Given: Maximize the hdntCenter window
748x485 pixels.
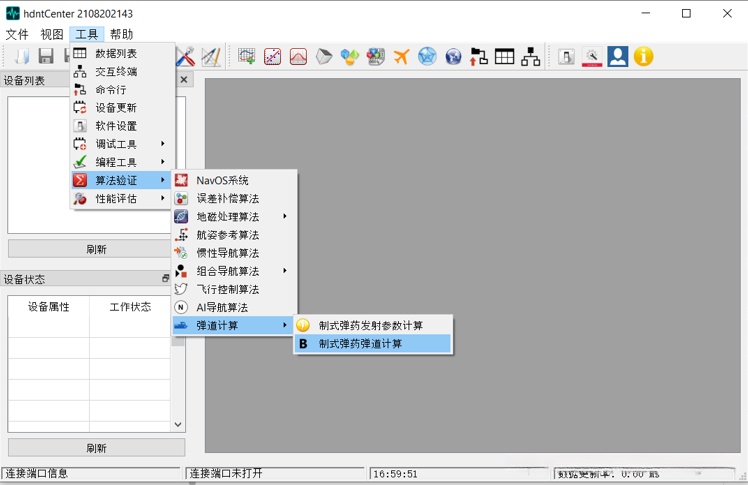Looking at the screenshot, I should [686, 13].
